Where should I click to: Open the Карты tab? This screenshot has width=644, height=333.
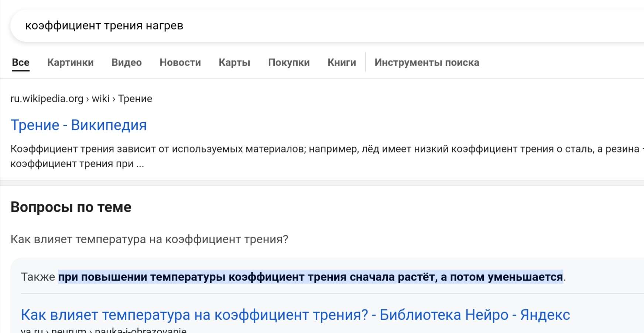coord(234,62)
